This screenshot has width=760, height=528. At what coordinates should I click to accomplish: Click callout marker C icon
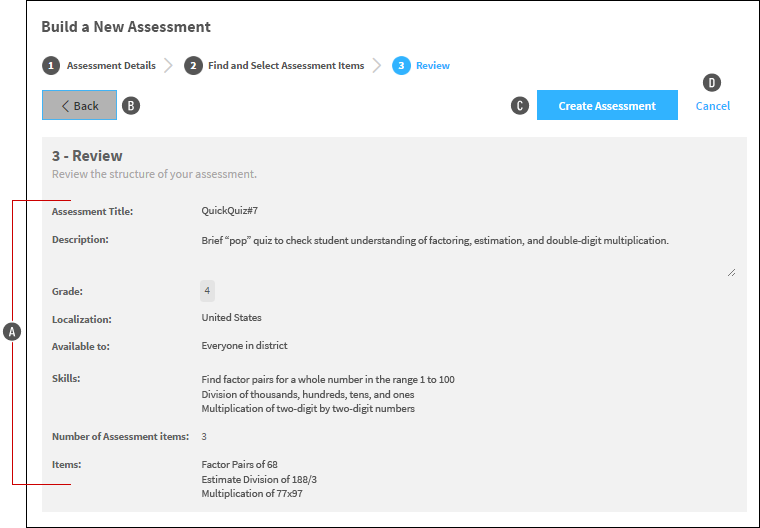click(x=520, y=106)
